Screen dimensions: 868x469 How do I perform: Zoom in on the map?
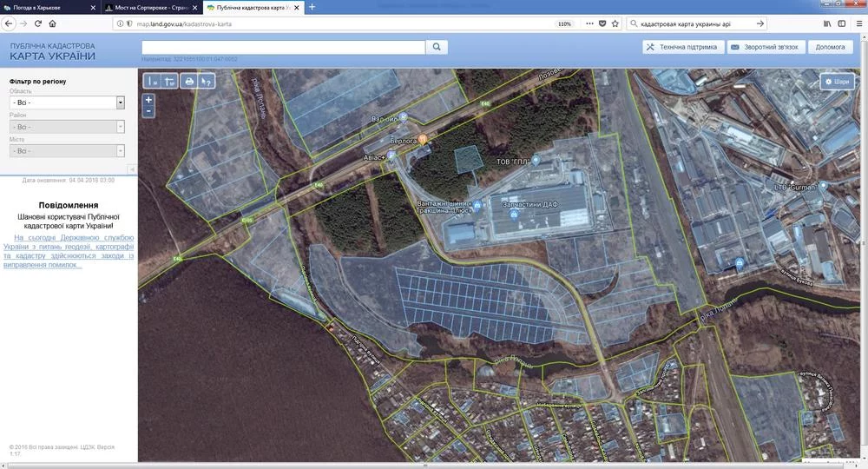click(x=148, y=100)
